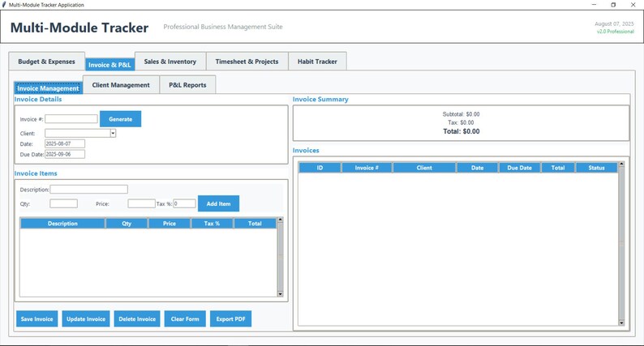The height and width of the screenshot is (346, 644).
Task: Go to Timesheet & Projects tab
Action: (247, 62)
